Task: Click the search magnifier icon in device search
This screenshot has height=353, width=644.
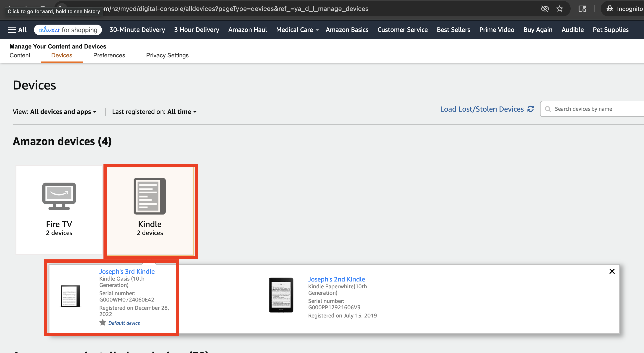Action: click(548, 109)
